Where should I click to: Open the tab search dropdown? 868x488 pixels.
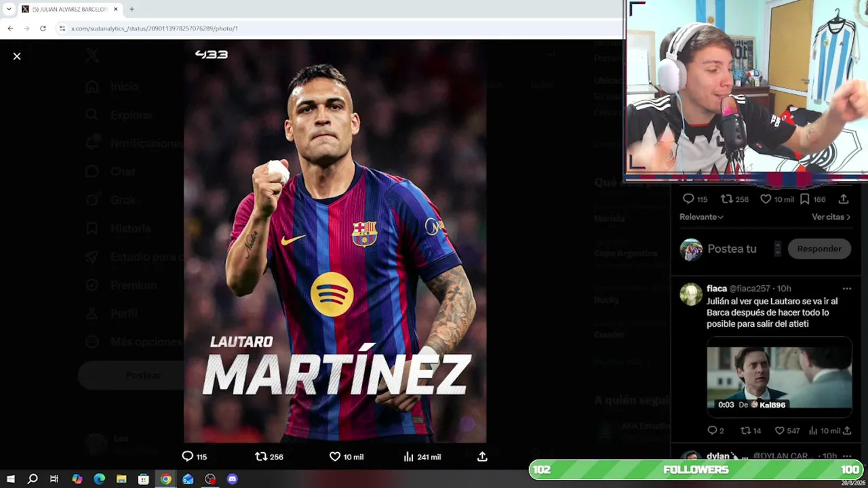pos(9,9)
